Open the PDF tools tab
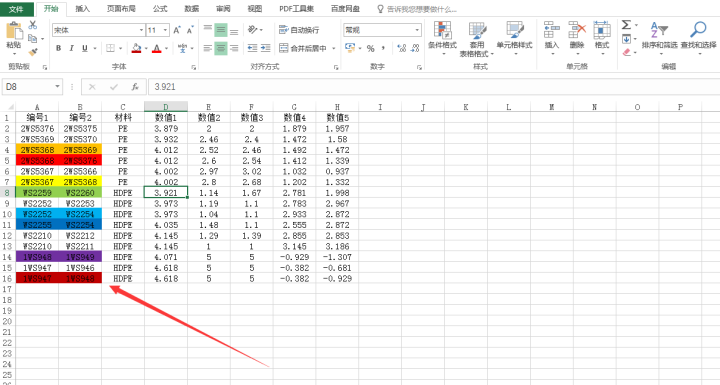 [x=297, y=9]
